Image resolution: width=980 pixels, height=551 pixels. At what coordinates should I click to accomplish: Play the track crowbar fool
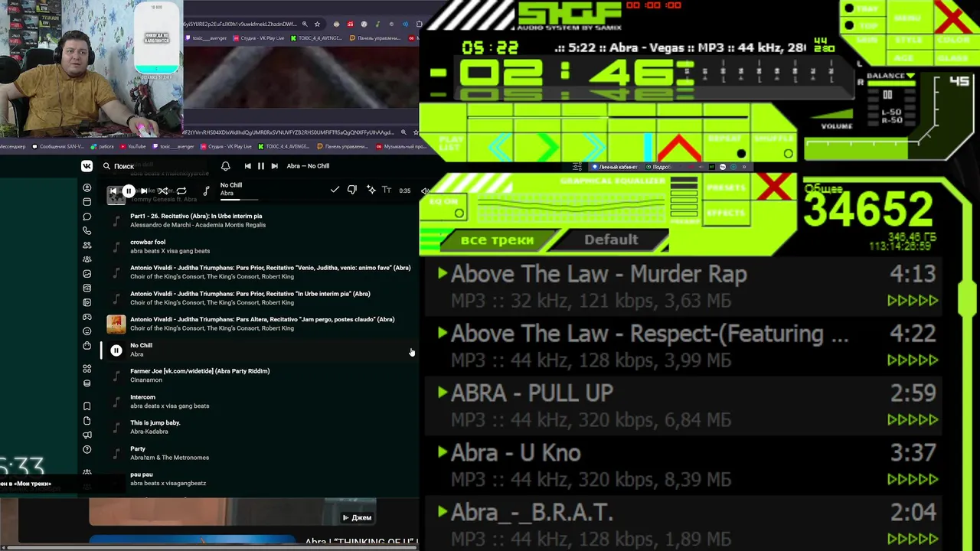[x=116, y=246]
